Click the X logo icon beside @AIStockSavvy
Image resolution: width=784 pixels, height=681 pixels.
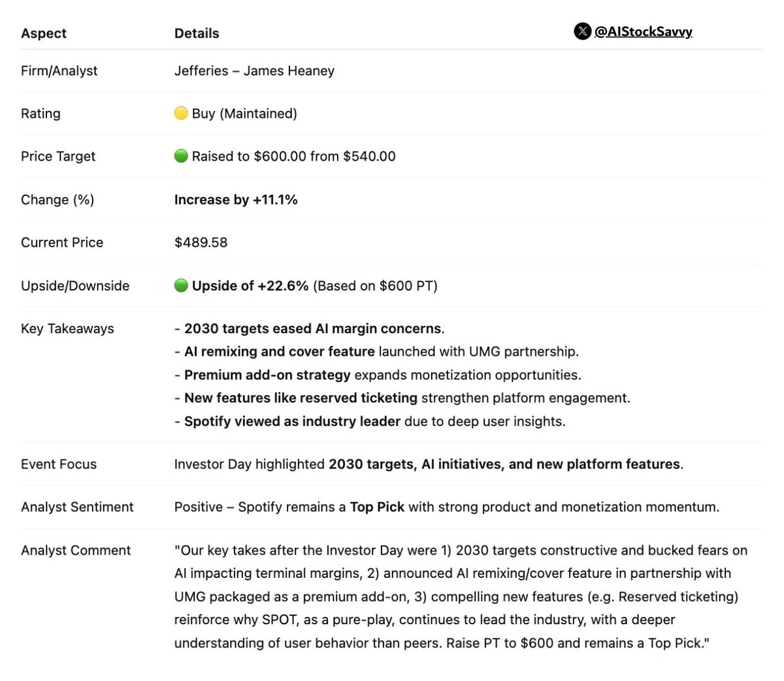coord(582,31)
